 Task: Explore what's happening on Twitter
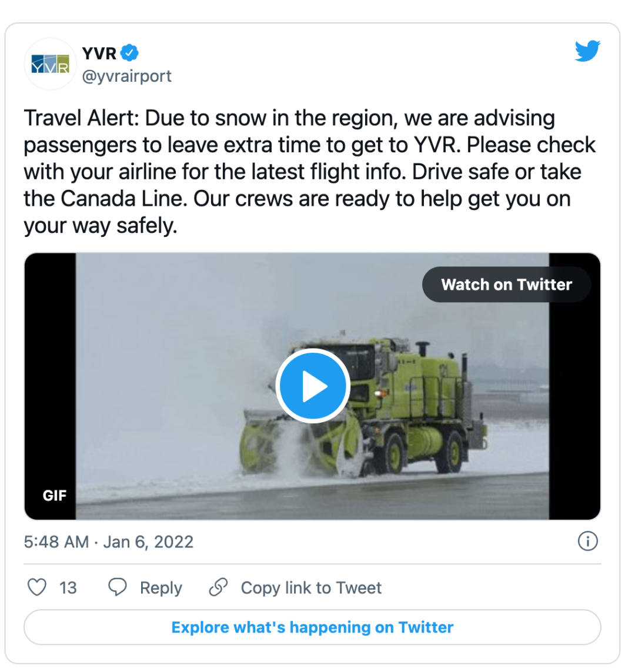[312, 627]
